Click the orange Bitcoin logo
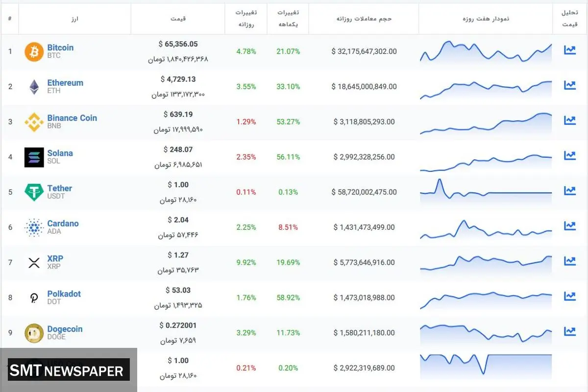This screenshot has height=392, width=588. click(34, 51)
